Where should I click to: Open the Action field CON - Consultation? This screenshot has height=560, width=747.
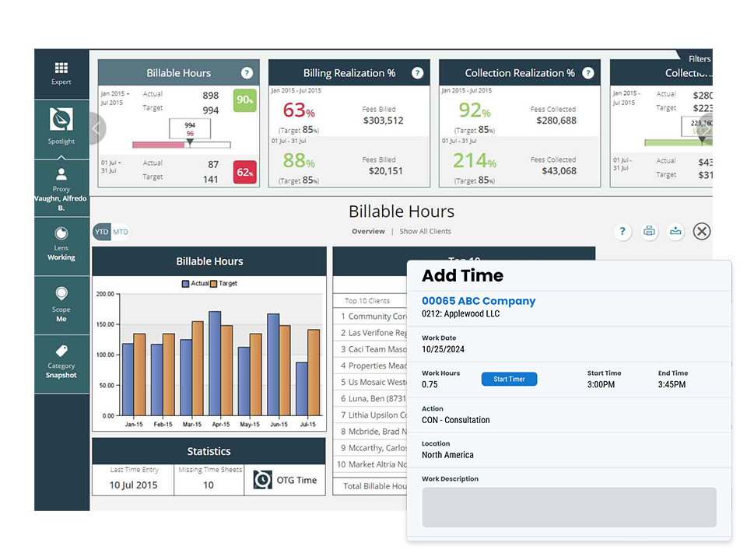coord(456,420)
